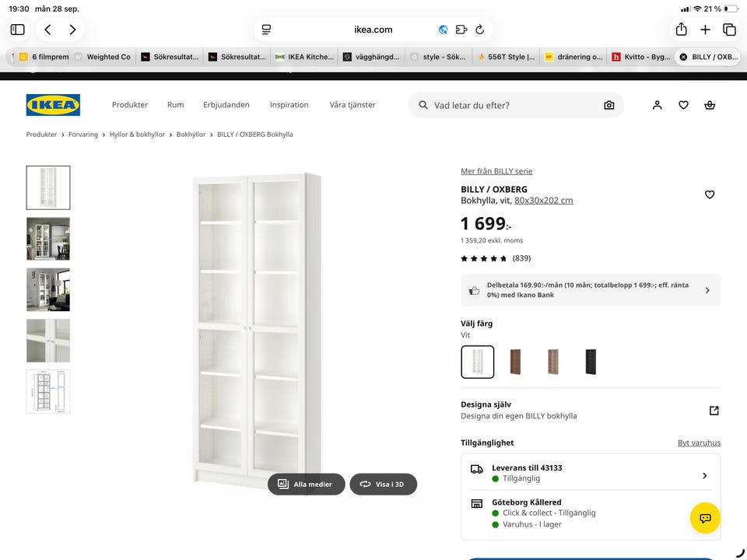
Task: Open the Produkter menu
Action: tap(130, 105)
